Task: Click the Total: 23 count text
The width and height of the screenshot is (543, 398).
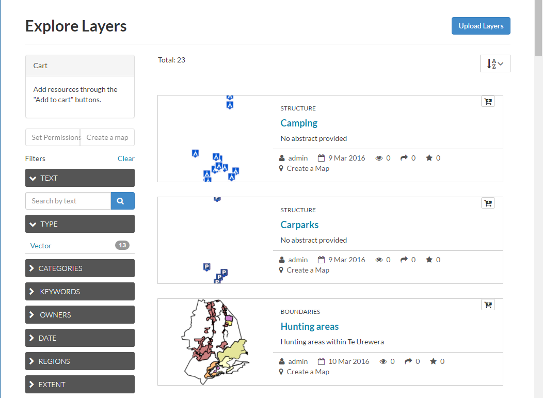Action: [171, 60]
